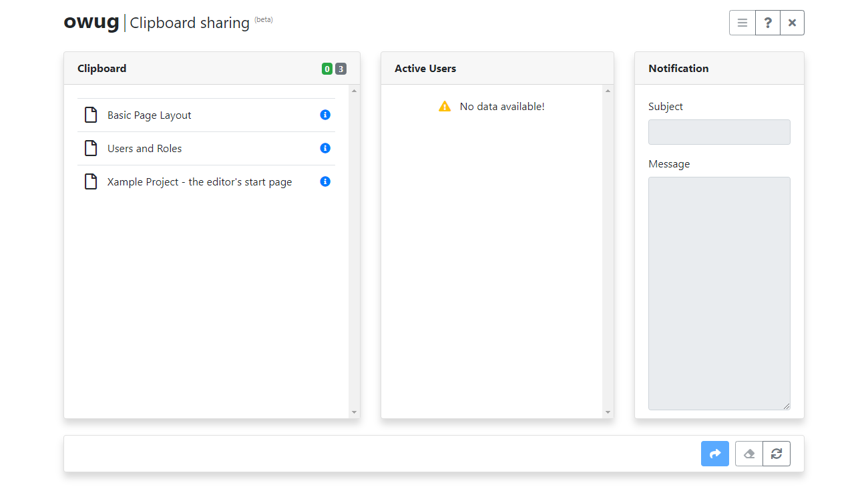Select the Users and Roles entry
Screen dimensions: 868x497
(206, 148)
